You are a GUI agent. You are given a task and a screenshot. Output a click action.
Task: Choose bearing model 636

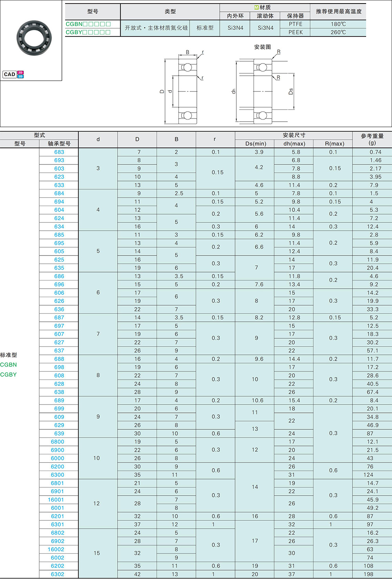click(59, 309)
